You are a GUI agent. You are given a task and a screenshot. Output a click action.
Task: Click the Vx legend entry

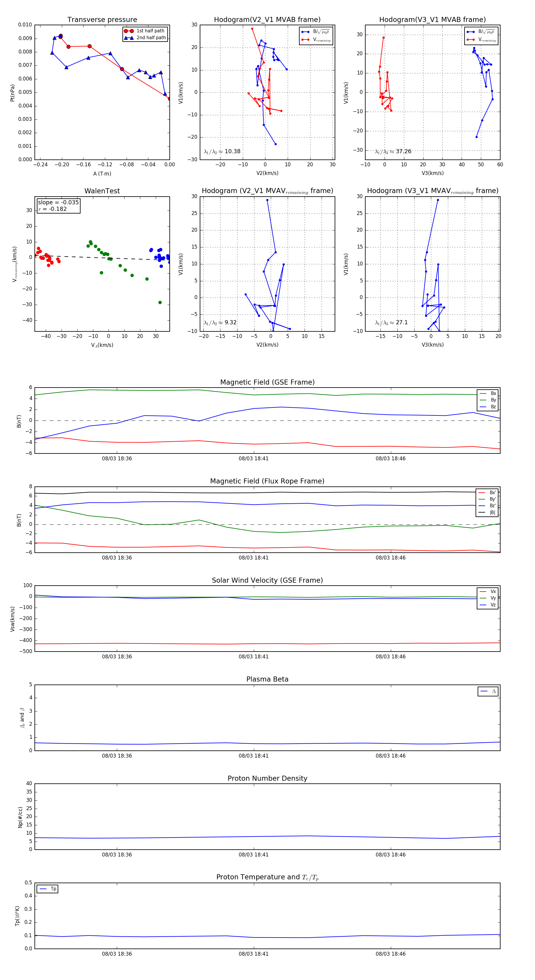point(488,592)
